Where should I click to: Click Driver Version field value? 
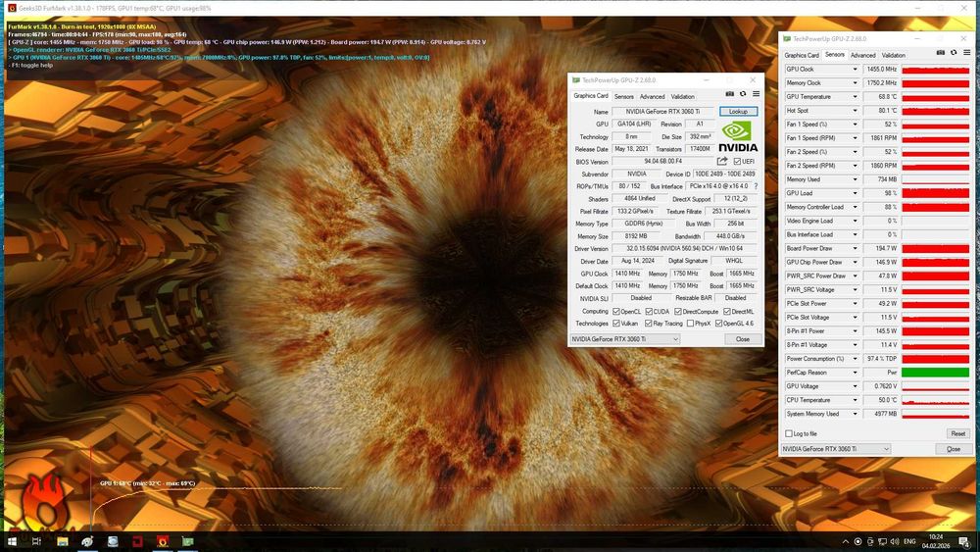point(684,248)
